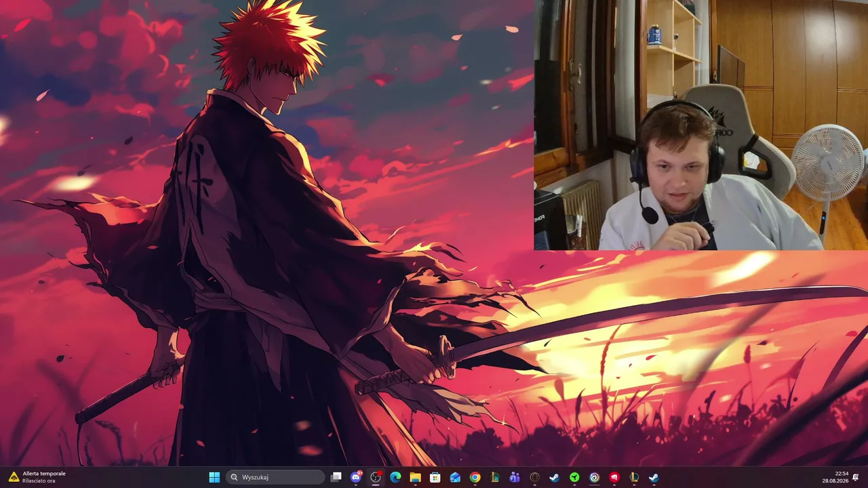Click the 'Allerta temporale' weather text

[x=44, y=474]
